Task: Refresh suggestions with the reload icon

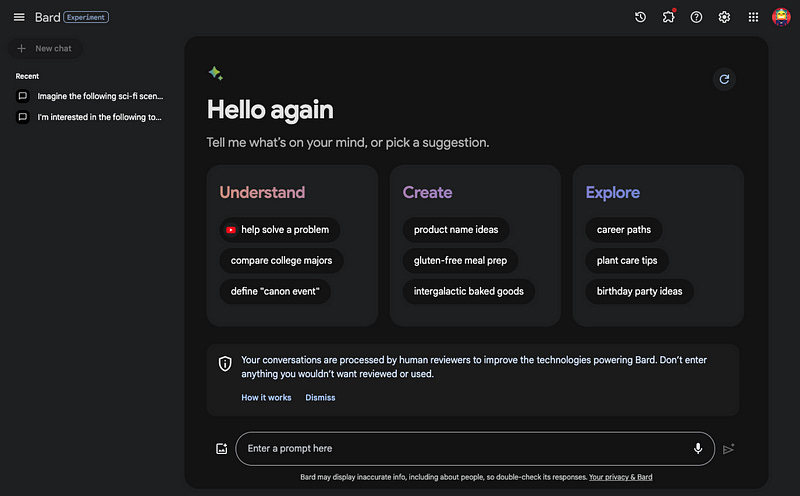Action: (724, 79)
